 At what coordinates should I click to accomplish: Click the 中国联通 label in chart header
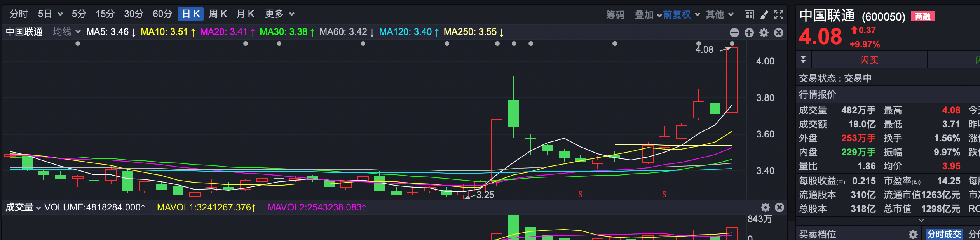pos(24,32)
